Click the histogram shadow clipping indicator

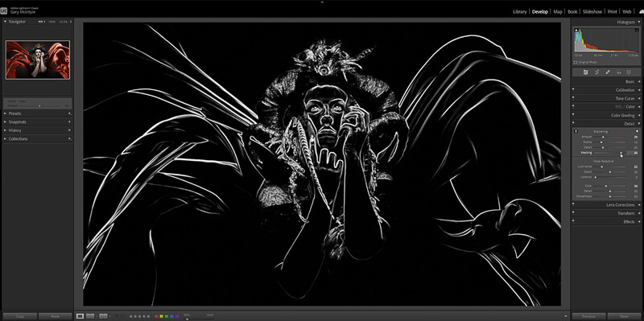coord(576,30)
